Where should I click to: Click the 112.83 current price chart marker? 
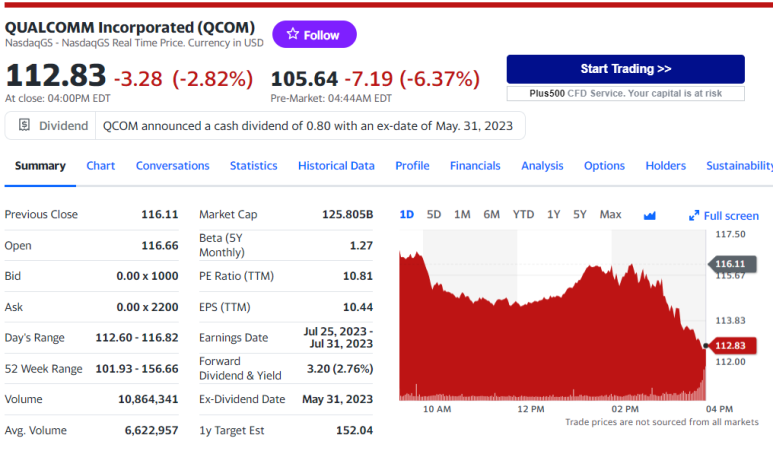(732, 346)
